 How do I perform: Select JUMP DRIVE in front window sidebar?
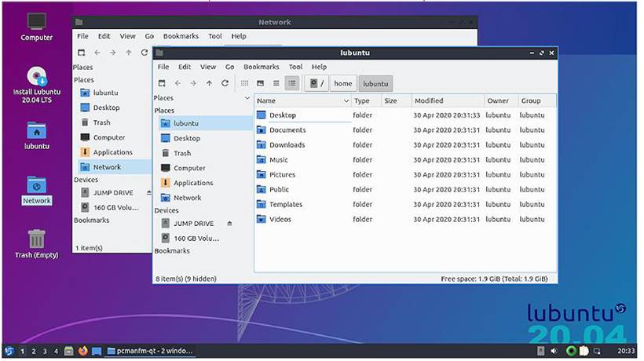tap(193, 223)
